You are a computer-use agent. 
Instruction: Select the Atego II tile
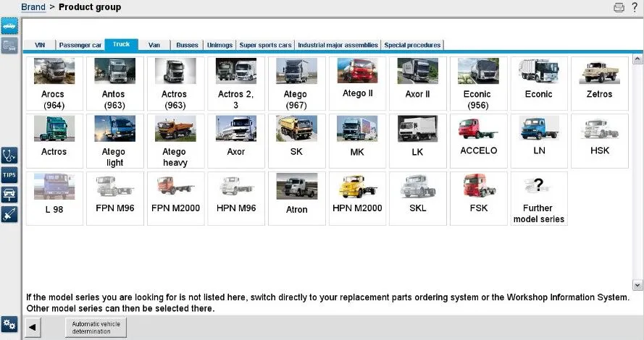pyautogui.click(x=357, y=84)
